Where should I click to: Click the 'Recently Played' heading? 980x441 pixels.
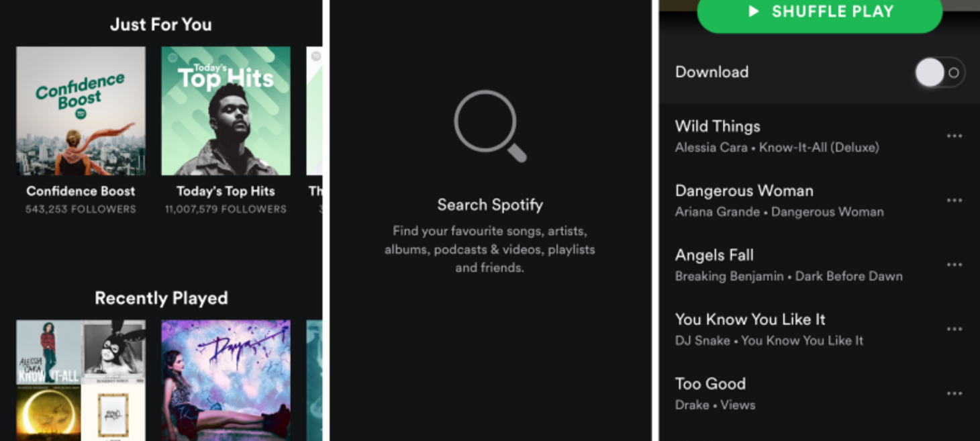(161, 298)
